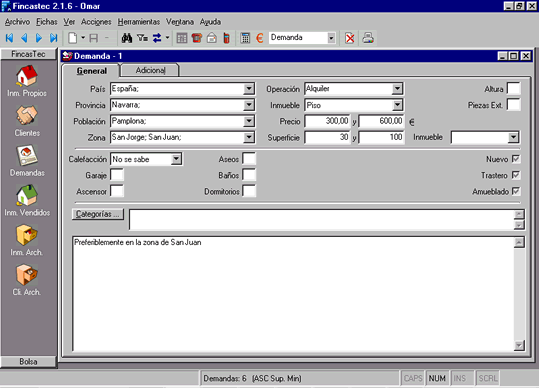The image size is (539, 388).
Task: Toggle the Trastero checkbox
Action: click(x=516, y=175)
